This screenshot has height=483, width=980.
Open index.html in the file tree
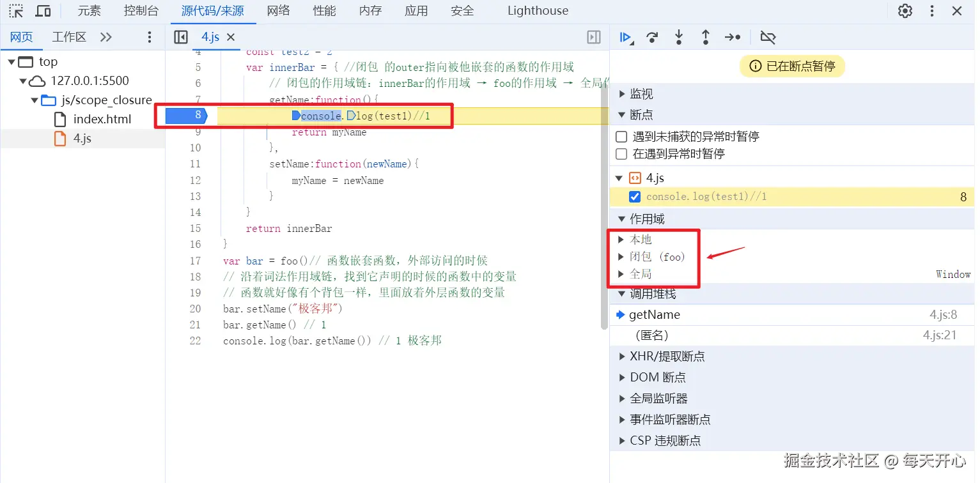point(102,119)
